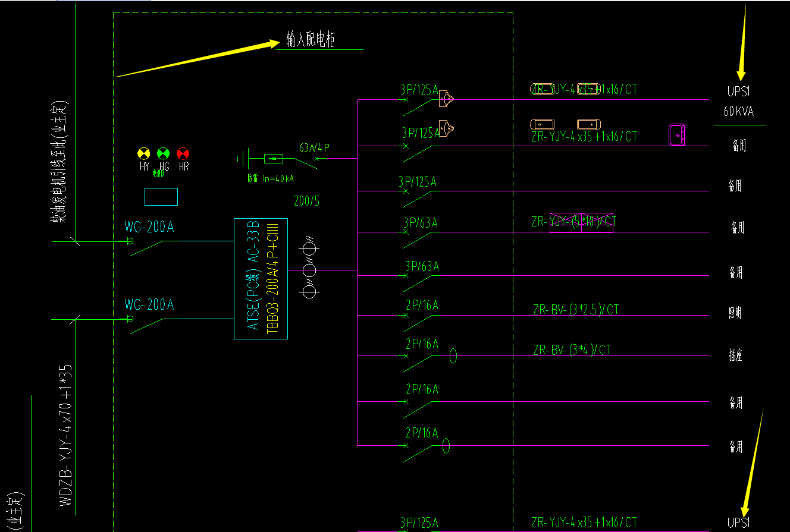This screenshot has height=532, width=790.
Task: Pick the orange fixture symbol on the UPS1 feeder line
Action: (x=446, y=98)
